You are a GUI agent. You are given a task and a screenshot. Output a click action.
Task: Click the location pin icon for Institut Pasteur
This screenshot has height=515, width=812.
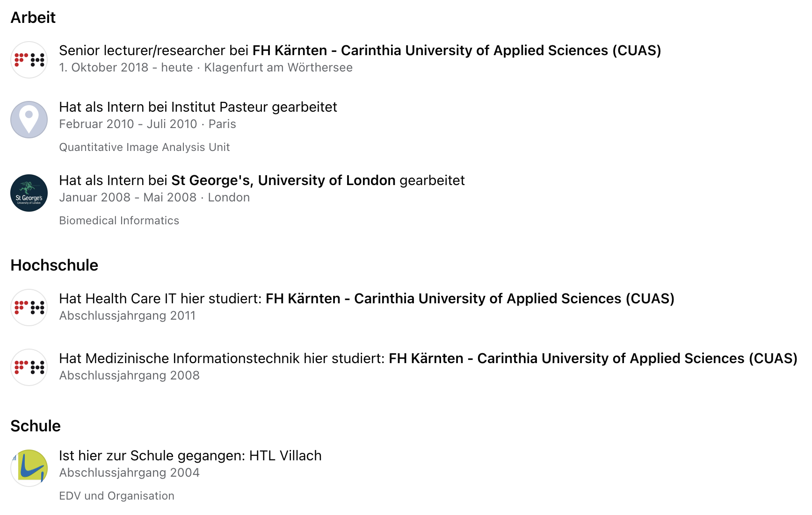(x=29, y=120)
